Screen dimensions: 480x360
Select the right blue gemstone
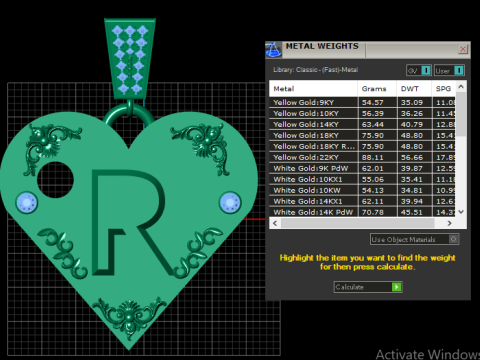tap(230, 202)
